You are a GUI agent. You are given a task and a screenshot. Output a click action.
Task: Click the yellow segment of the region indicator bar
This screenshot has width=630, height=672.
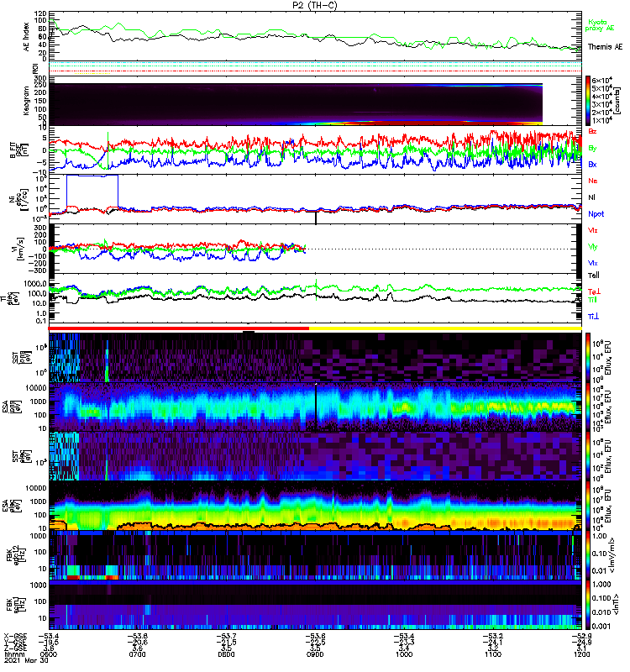(445, 328)
